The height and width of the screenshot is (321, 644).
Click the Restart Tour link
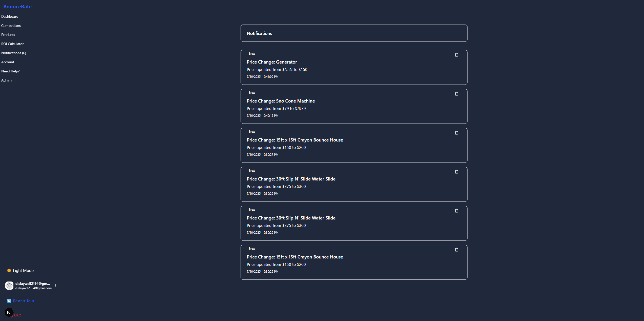[24, 301]
